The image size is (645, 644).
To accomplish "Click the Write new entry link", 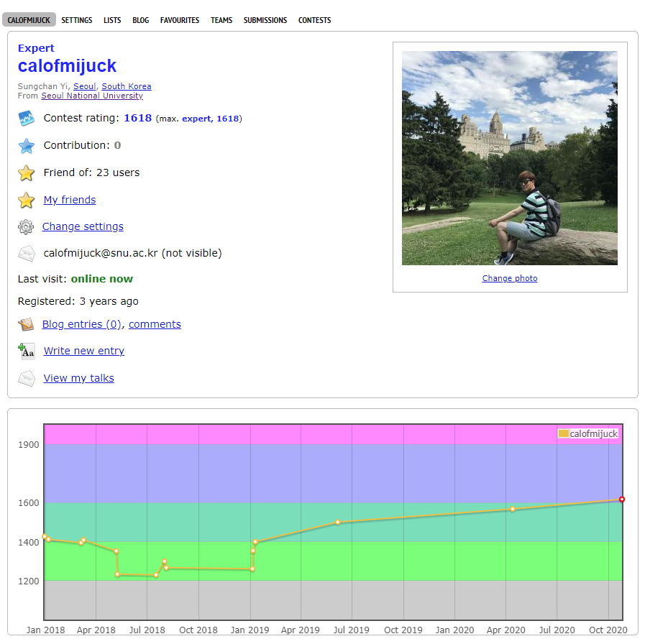I will tap(84, 351).
